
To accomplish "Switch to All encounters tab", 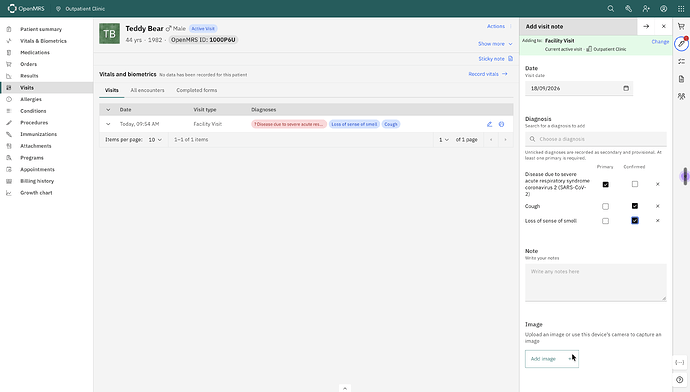I will click(147, 90).
